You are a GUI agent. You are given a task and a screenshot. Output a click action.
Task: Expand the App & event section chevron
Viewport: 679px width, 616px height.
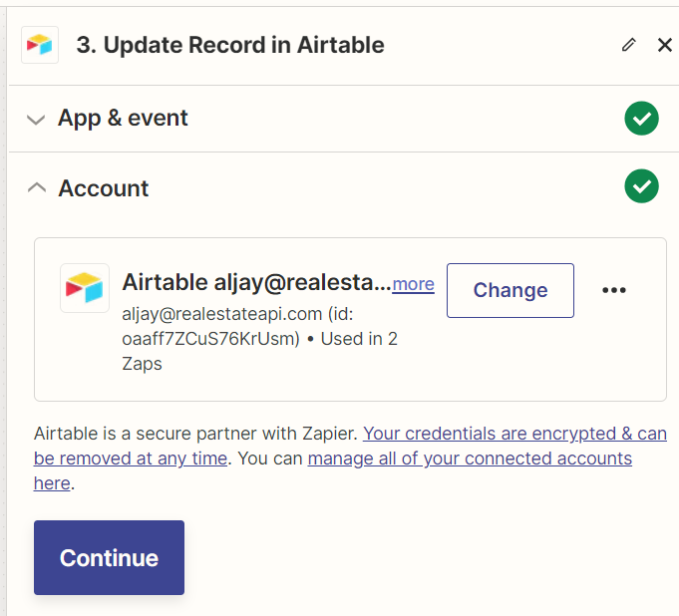click(36, 119)
